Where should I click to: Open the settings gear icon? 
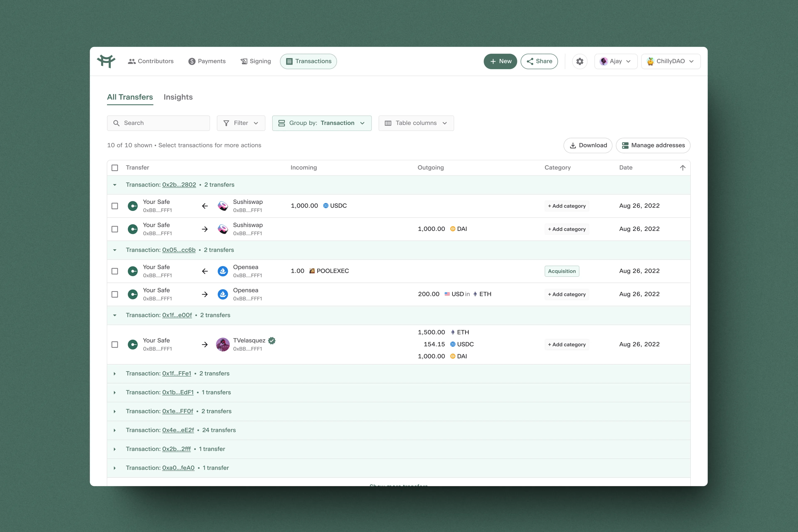tap(580, 62)
